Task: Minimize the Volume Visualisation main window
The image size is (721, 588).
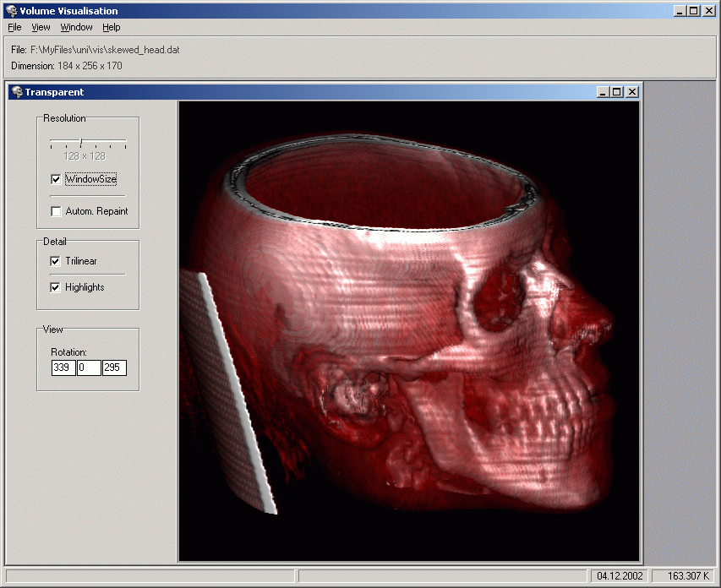Action: click(x=680, y=11)
